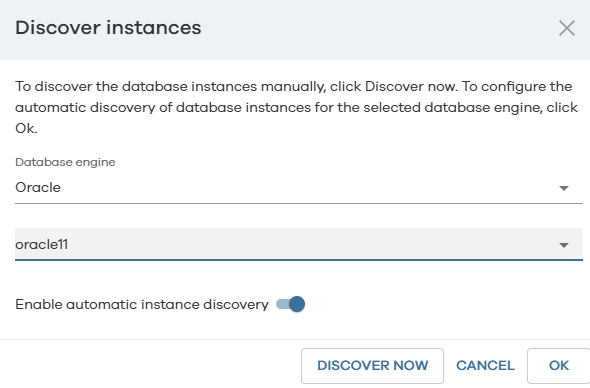The image size is (590, 388).
Task: Click the oracle11 dropdown arrow icon
Action: [564, 245]
